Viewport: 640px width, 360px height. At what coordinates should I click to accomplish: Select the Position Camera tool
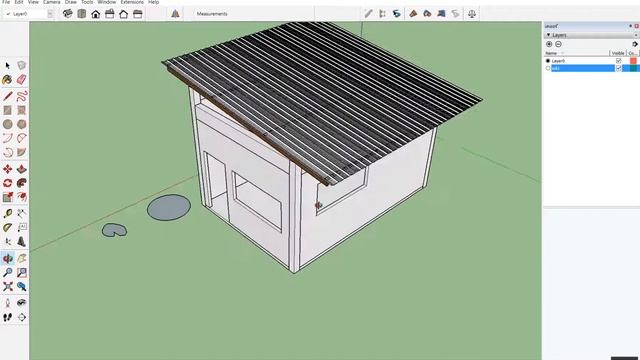(x=7, y=303)
